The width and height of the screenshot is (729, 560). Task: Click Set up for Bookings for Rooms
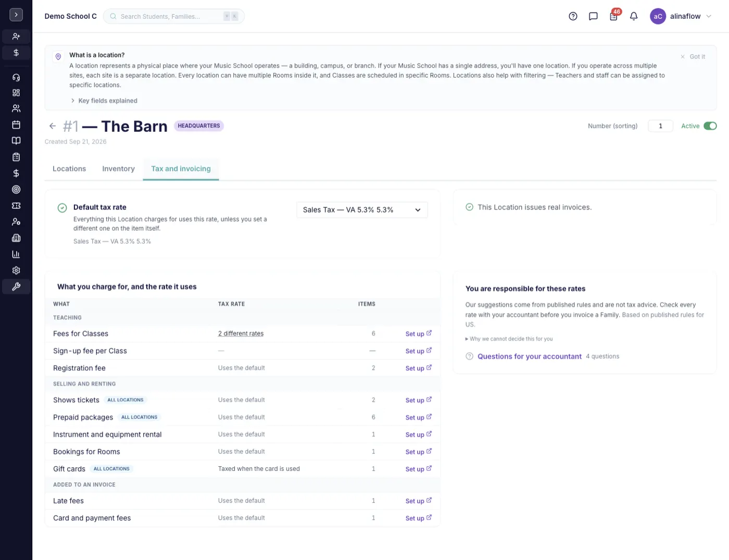(x=419, y=452)
